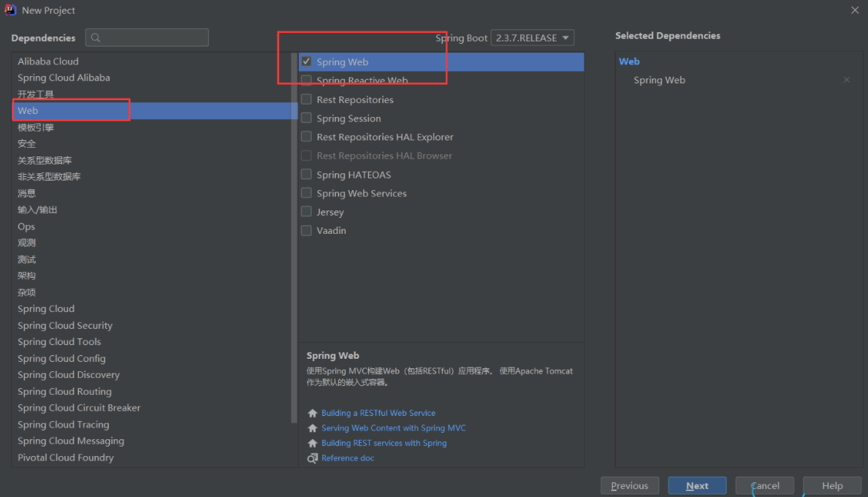Screen dimensions: 868x497
Task: Click the Help button
Action: [832, 485]
